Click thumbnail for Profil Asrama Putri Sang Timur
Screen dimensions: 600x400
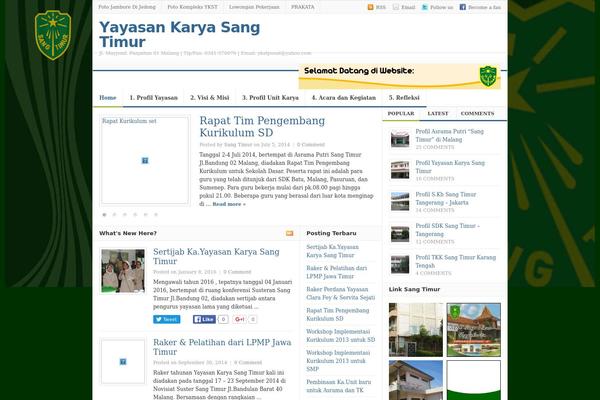point(400,139)
